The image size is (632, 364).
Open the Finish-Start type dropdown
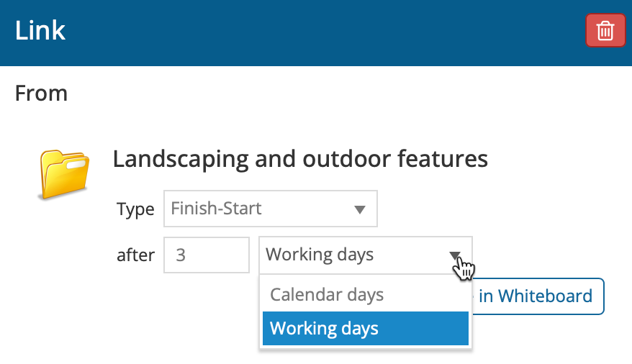coord(270,209)
